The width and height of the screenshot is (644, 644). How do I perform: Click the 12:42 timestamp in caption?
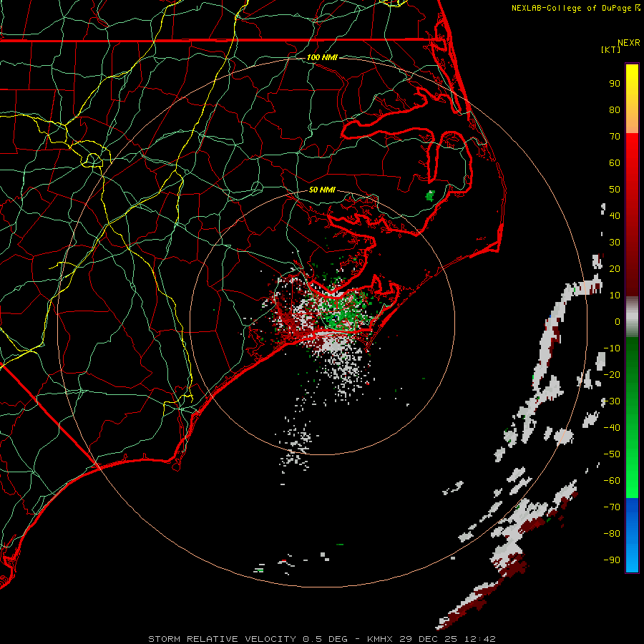(x=480, y=639)
